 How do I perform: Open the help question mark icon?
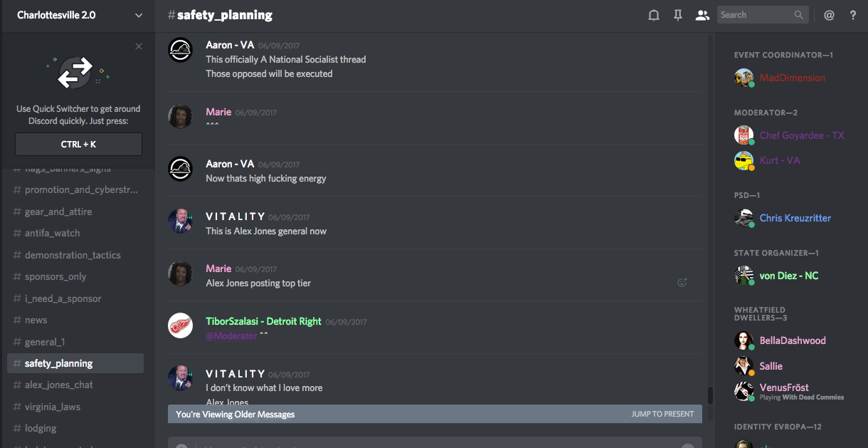pos(853,15)
